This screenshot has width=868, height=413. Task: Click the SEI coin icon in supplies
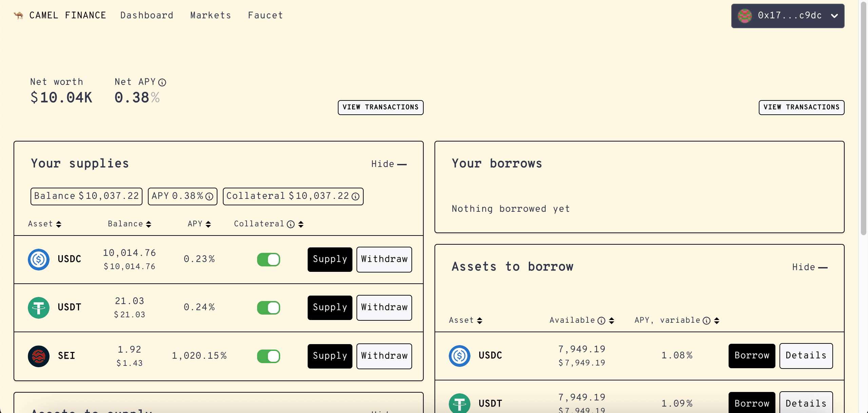tap(39, 356)
